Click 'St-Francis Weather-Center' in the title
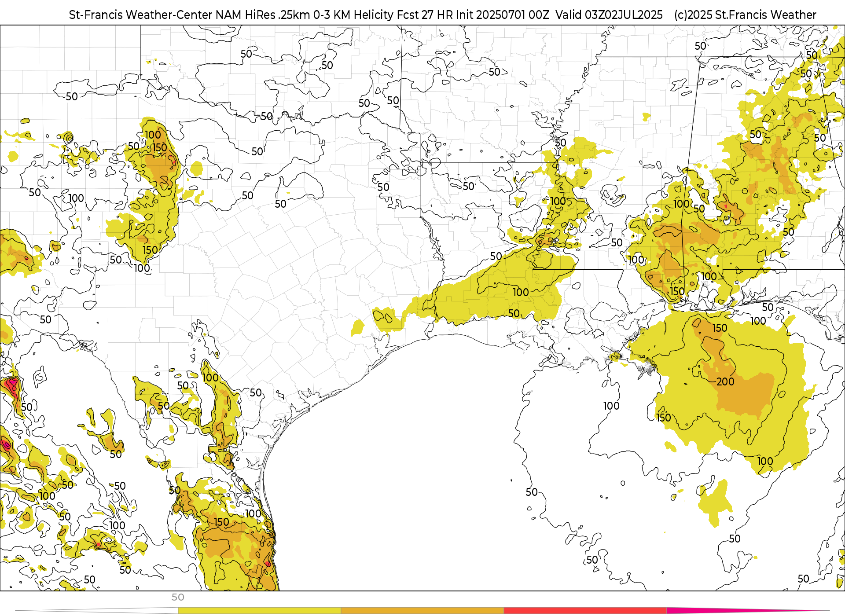The width and height of the screenshot is (845, 616). [141, 15]
